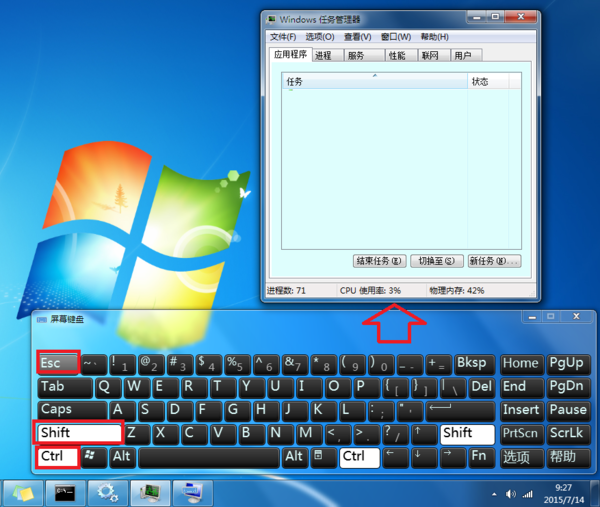This screenshot has height=507, width=600.
Task: Switch to the 联网 tab
Action: (434, 55)
